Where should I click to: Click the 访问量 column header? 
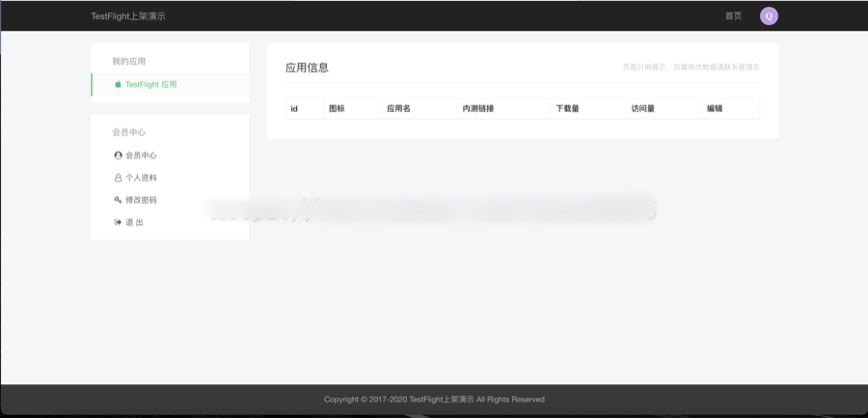[643, 109]
